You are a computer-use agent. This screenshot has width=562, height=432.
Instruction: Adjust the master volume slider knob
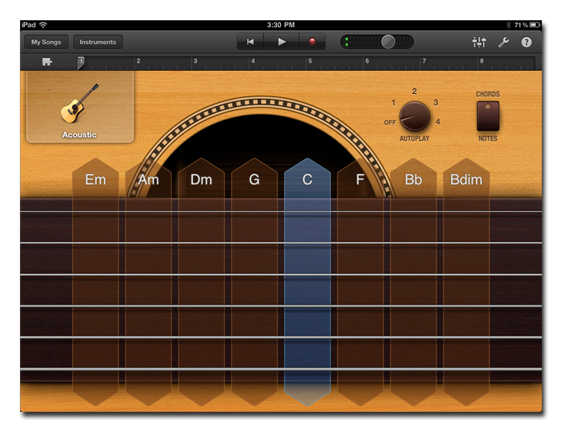(x=388, y=42)
